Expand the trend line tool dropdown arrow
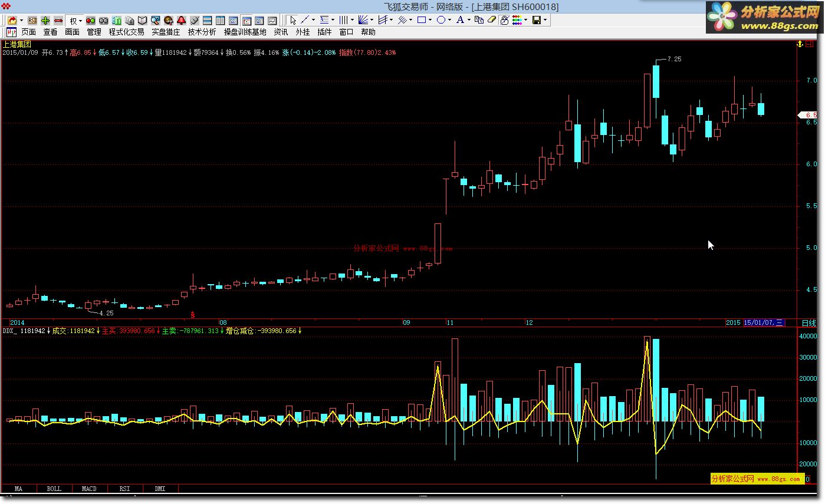This screenshot has width=825, height=504. coord(314,20)
